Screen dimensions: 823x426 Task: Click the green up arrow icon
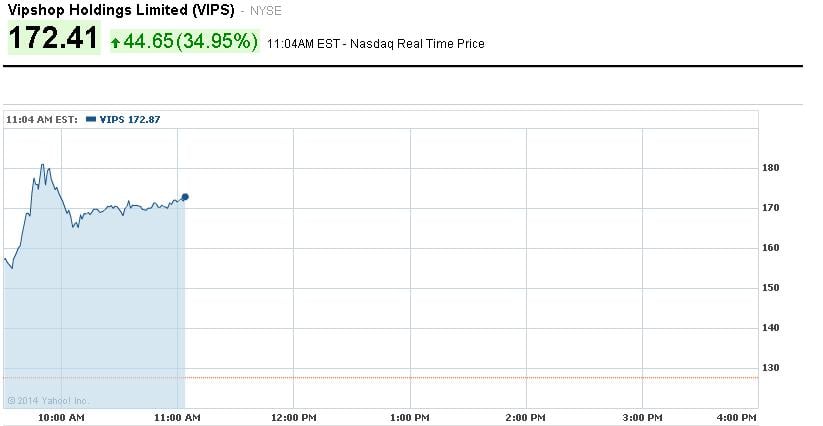tap(116, 42)
